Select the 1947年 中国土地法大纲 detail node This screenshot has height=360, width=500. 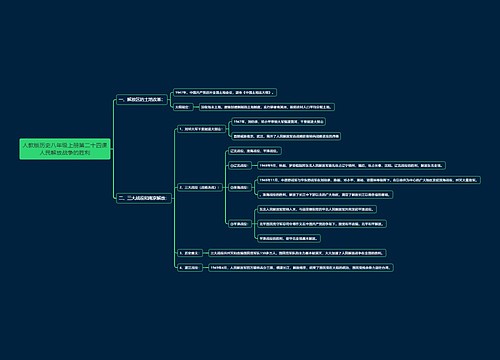coord(225,92)
